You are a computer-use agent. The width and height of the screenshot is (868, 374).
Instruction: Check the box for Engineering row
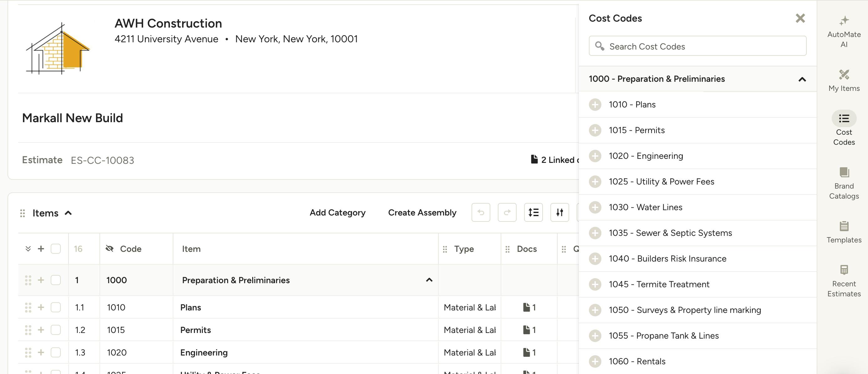coord(56,352)
